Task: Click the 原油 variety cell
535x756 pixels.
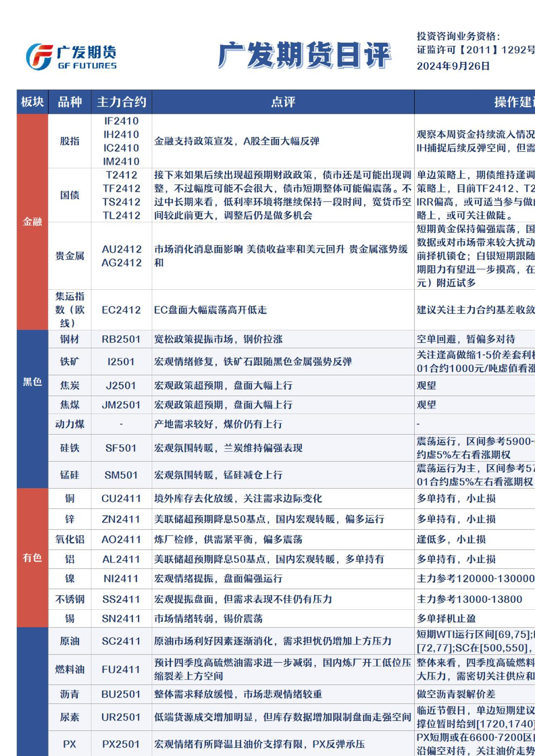Action: 70,641
